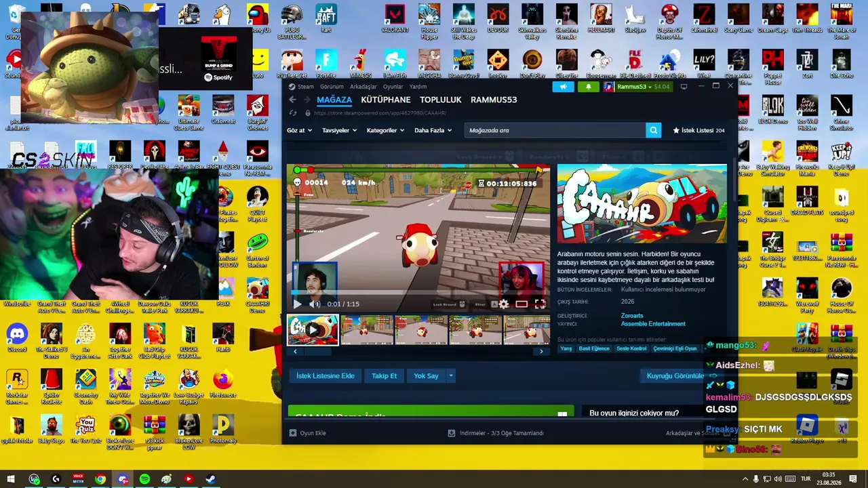The width and height of the screenshot is (868, 488).
Task: Open İstek Listesi wishlist link
Action: [698, 130]
